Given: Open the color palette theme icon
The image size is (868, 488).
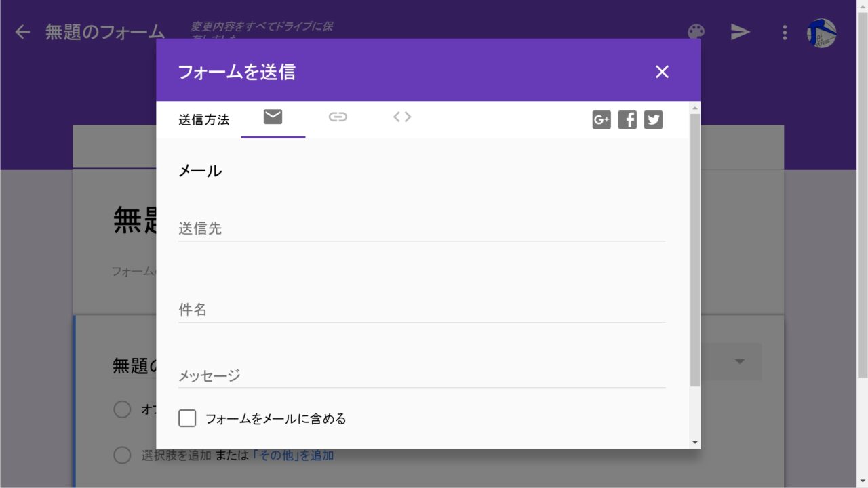Looking at the screenshot, I should (696, 32).
